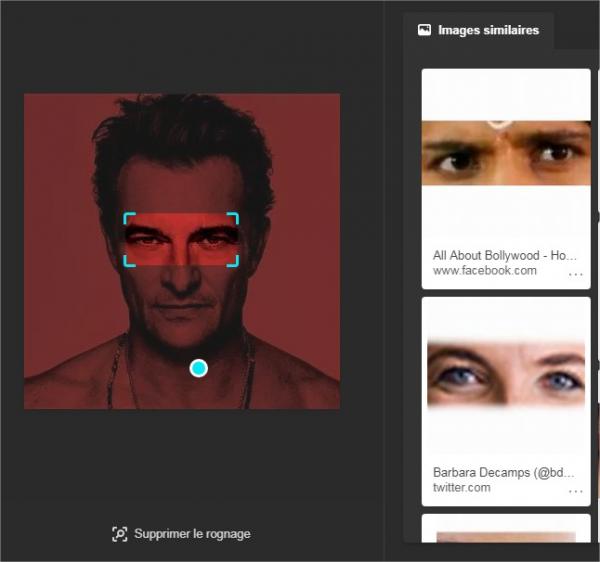Click inside the highlighted crop selection area
Screen dimensions: 600x562
(181, 240)
